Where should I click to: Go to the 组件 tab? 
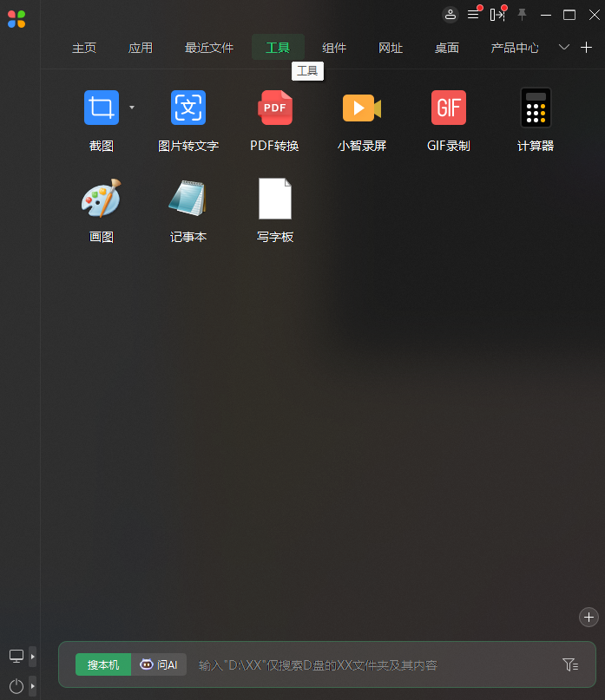tap(334, 48)
